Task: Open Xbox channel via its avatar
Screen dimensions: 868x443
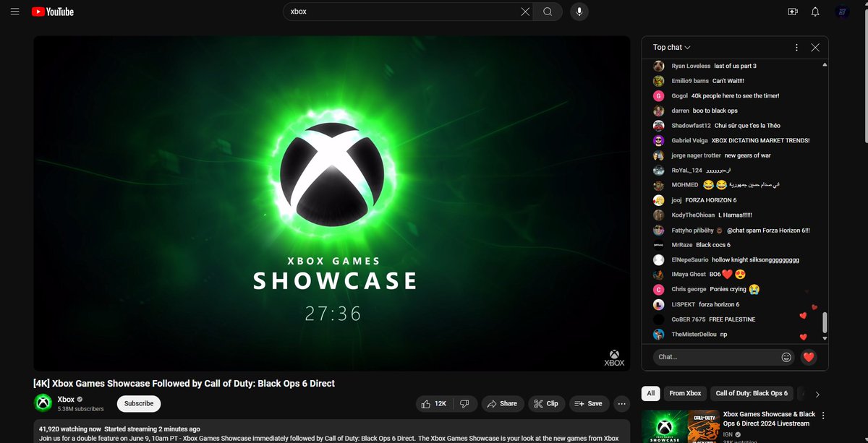Action: click(43, 403)
